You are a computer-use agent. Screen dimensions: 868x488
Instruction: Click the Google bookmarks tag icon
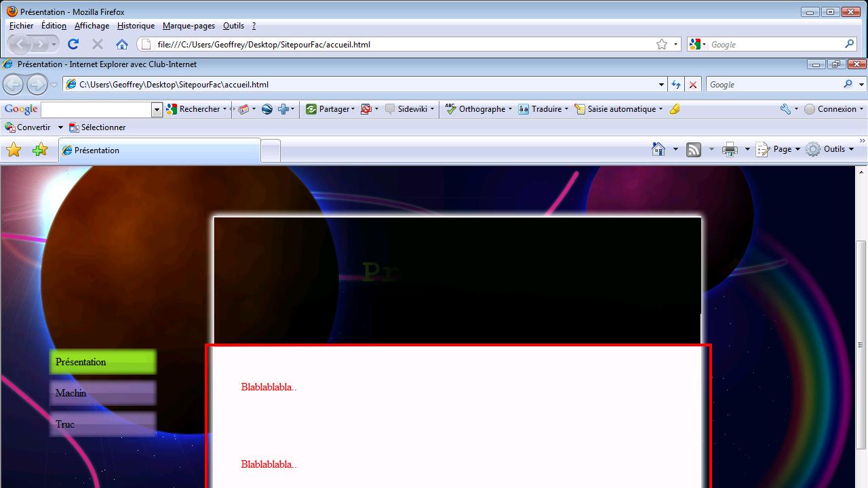(243, 109)
